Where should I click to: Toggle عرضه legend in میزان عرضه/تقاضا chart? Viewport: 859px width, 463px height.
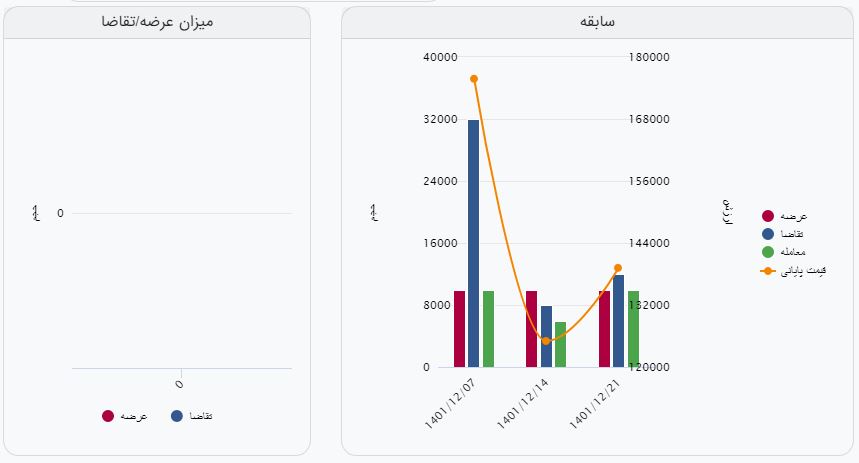point(125,415)
